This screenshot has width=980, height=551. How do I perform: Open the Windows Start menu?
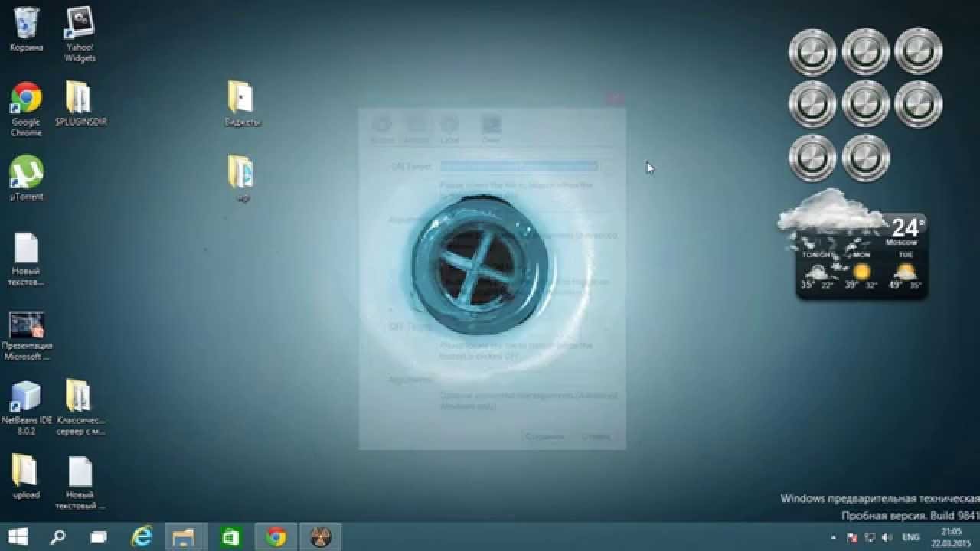[18, 537]
